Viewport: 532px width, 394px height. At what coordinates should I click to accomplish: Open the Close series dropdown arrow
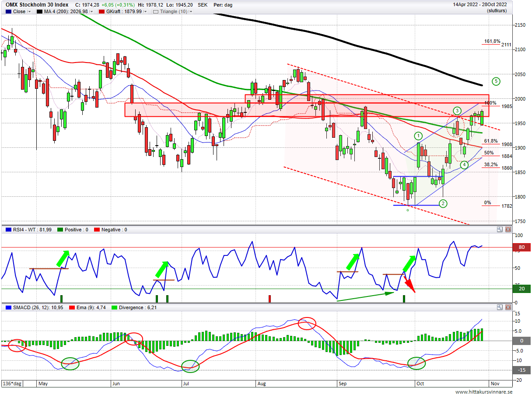pyautogui.click(x=29, y=12)
